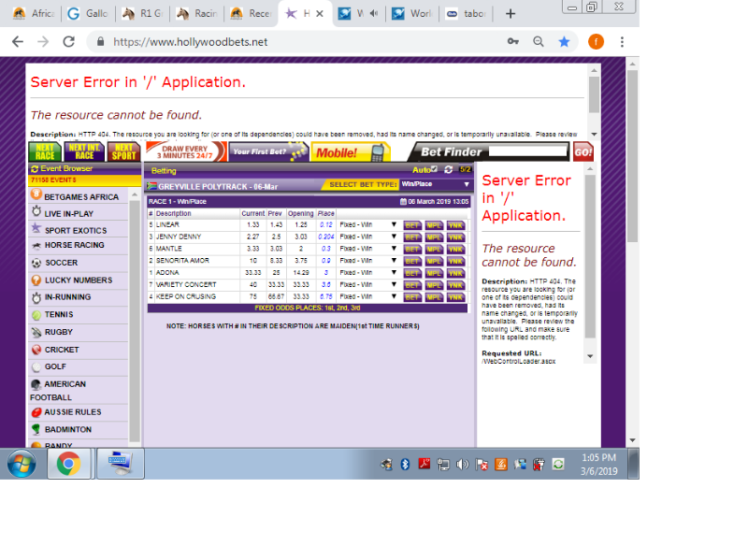Screen dimensions: 748x560
Task: Click MPL button for MANTLE
Action: 434,250
